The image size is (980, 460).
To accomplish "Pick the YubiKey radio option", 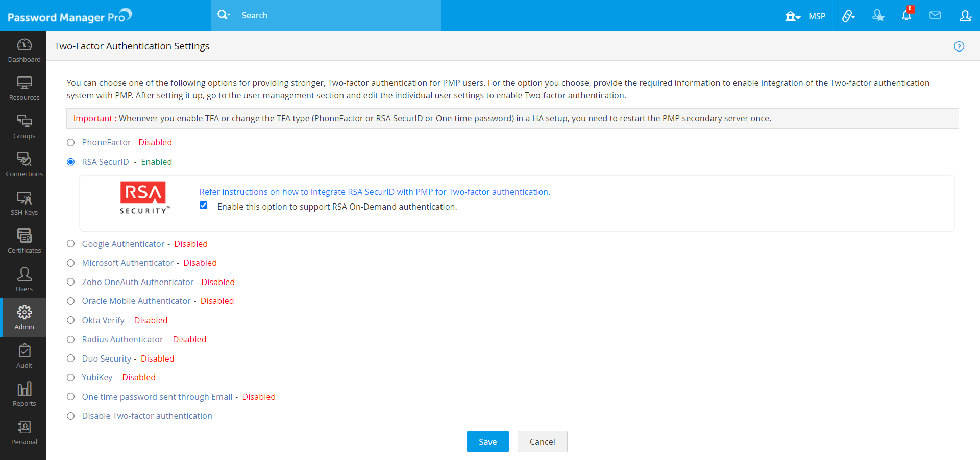I will (71, 377).
